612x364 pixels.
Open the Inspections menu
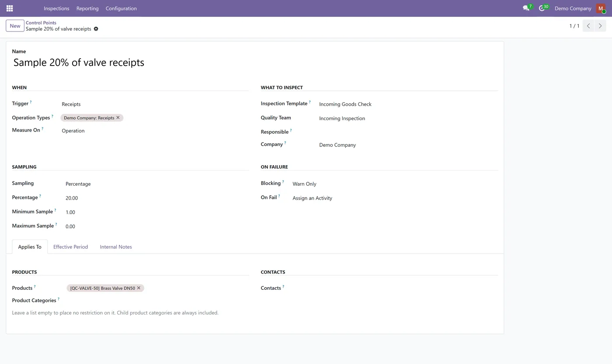(56, 8)
